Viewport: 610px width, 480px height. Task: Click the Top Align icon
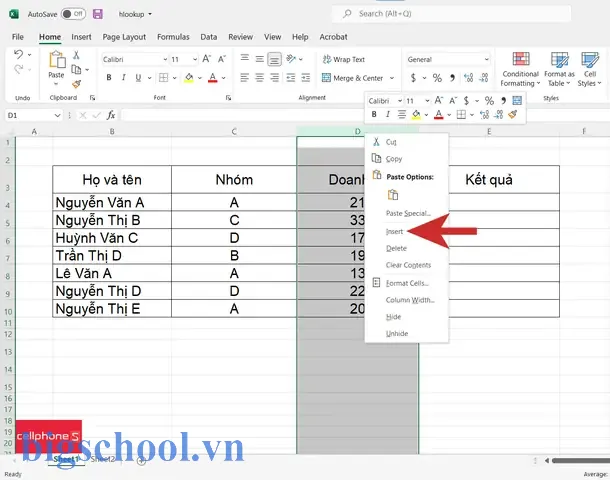point(245,59)
